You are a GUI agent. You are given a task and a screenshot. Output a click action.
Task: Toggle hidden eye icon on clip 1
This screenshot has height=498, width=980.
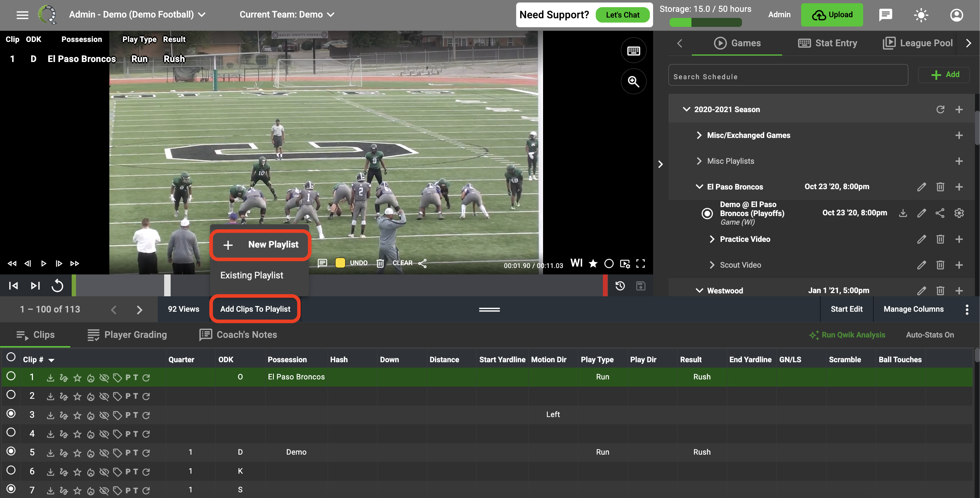pos(104,378)
